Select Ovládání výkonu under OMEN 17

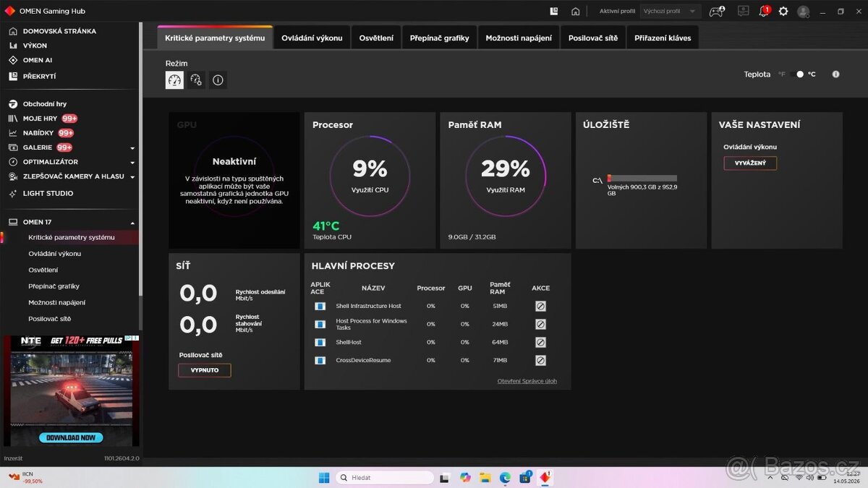54,254
